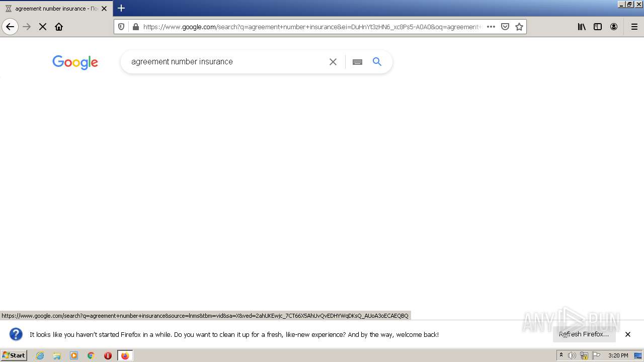Open Windows Media Player taskbar icon
Viewport: 644px width, 362px height.
(x=74, y=355)
